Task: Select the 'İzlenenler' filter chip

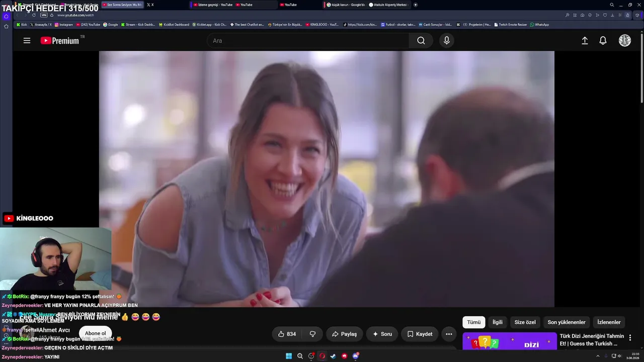Action: (x=609, y=322)
